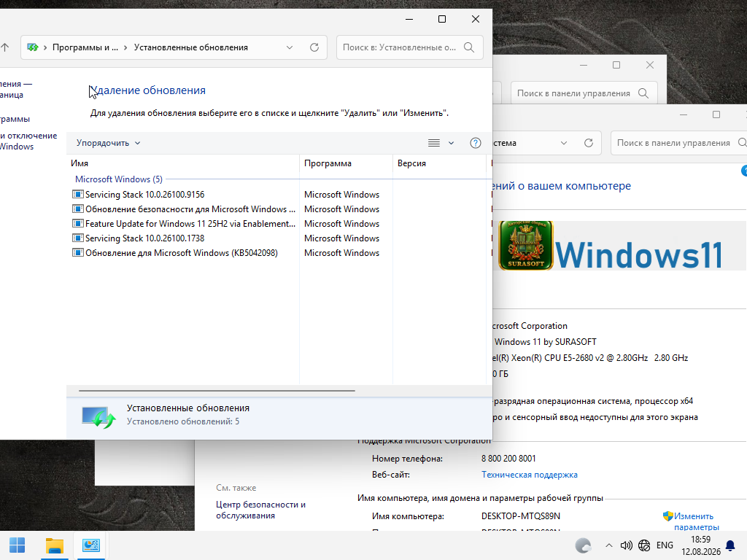
Task: Click the view mode list icon
Action: [433, 143]
